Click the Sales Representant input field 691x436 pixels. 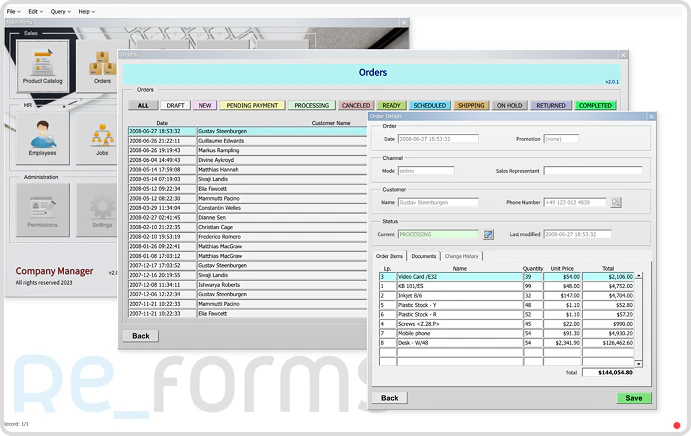click(x=593, y=171)
